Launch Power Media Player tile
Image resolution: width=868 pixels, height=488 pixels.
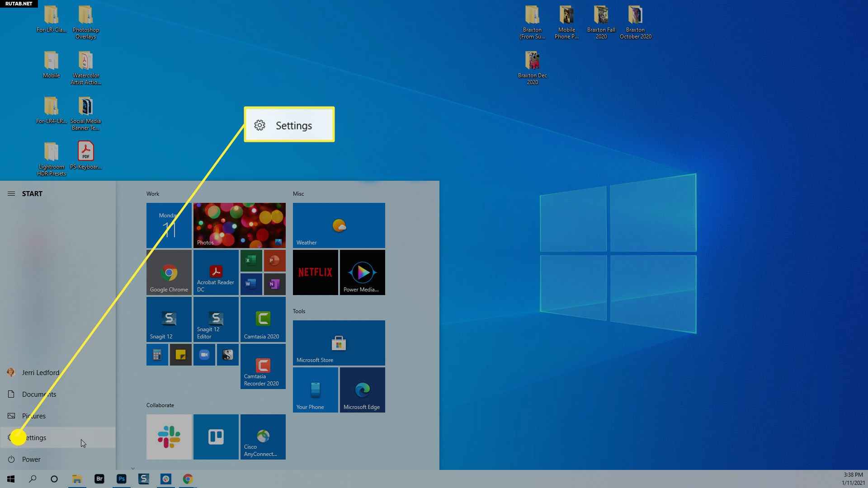[x=362, y=272]
